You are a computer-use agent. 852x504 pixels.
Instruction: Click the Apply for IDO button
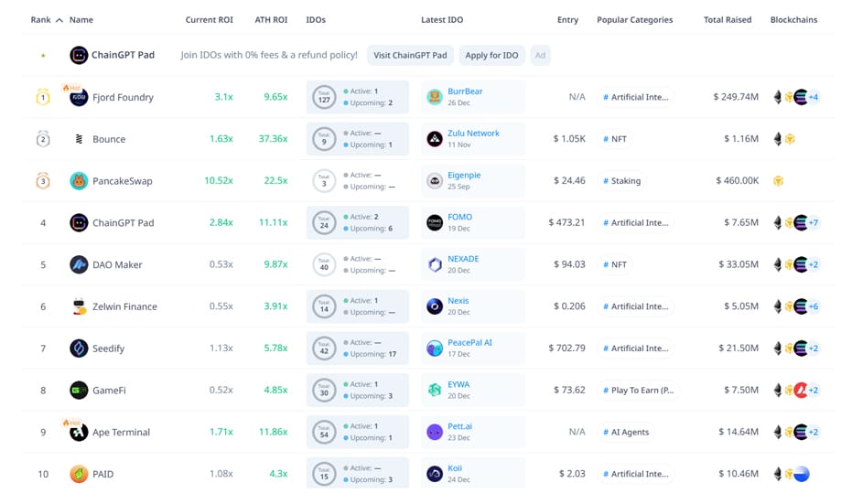pyautogui.click(x=491, y=56)
